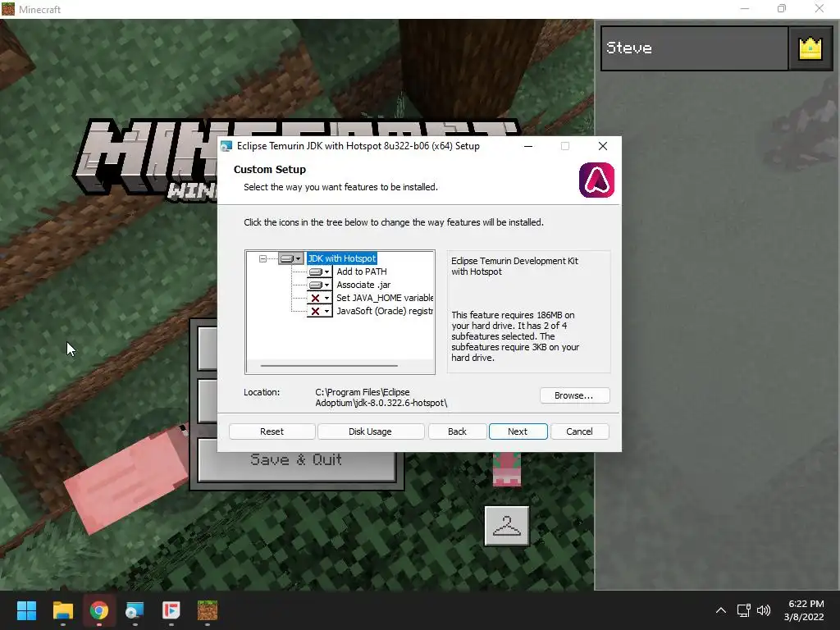This screenshot has width=840, height=630.
Task: Proceed with the Next button
Action: pos(518,431)
